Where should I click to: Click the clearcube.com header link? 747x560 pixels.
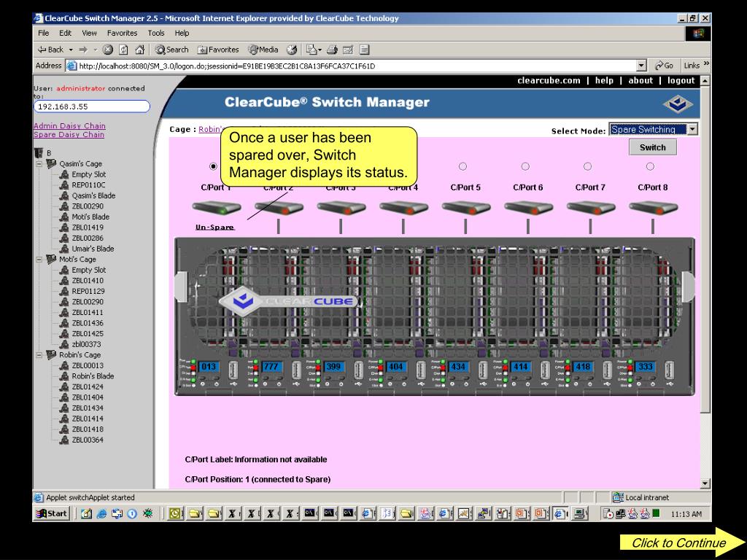[x=549, y=80]
